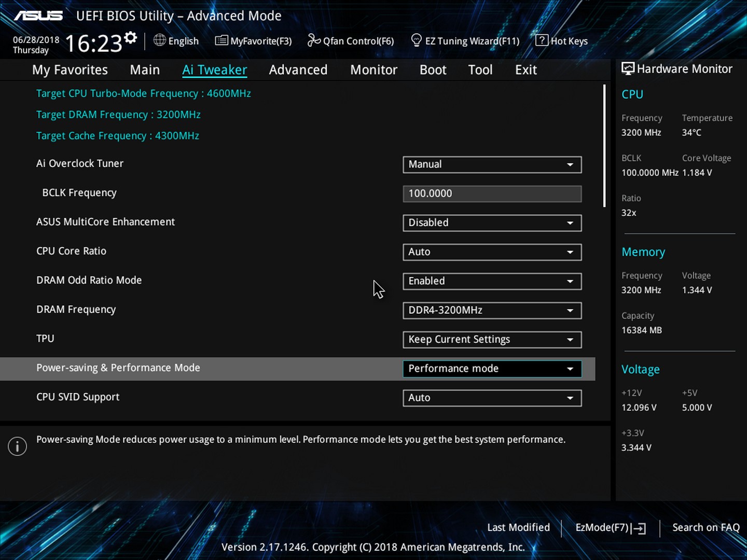Click the 16:23 clock display
The image size is (747, 560).
93,44
